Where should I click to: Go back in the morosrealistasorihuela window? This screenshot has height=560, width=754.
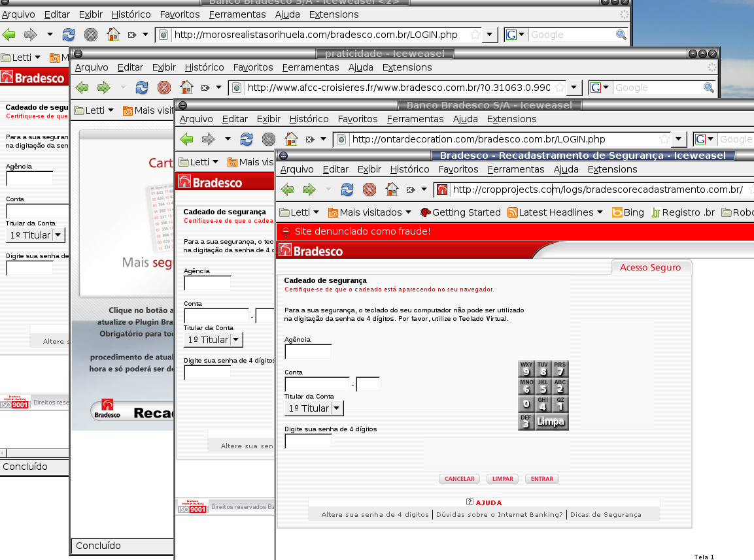(x=9, y=35)
